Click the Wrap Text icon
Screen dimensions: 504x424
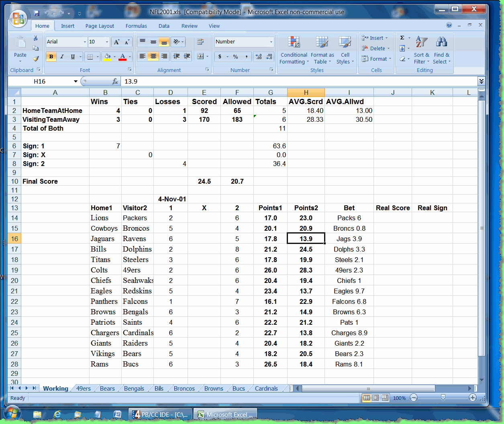tap(200, 42)
